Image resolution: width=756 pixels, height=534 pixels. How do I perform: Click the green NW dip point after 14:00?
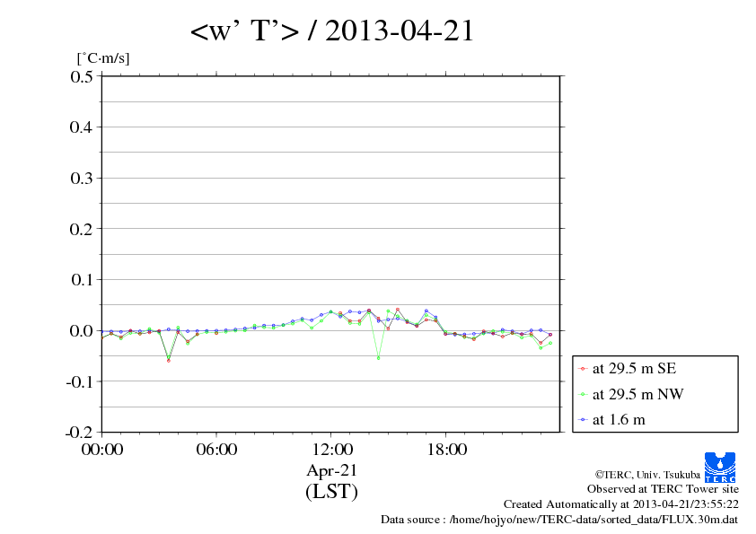379,358
